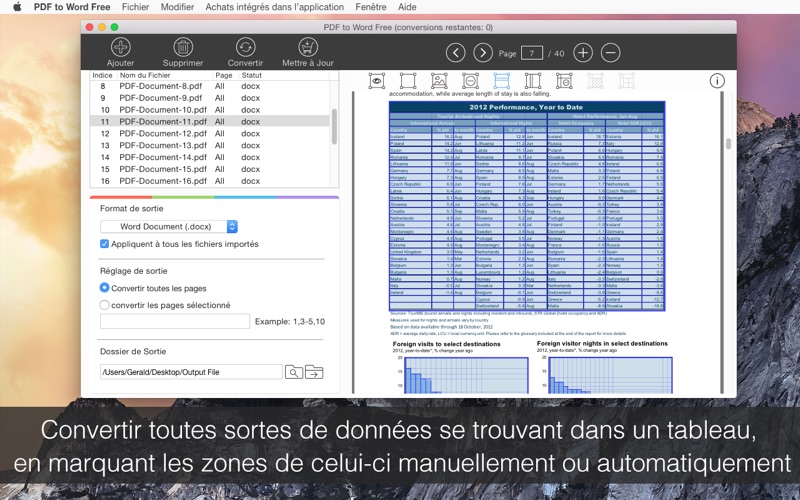Go to previous page with left arrow
The height and width of the screenshot is (500, 800).
tap(456, 53)
